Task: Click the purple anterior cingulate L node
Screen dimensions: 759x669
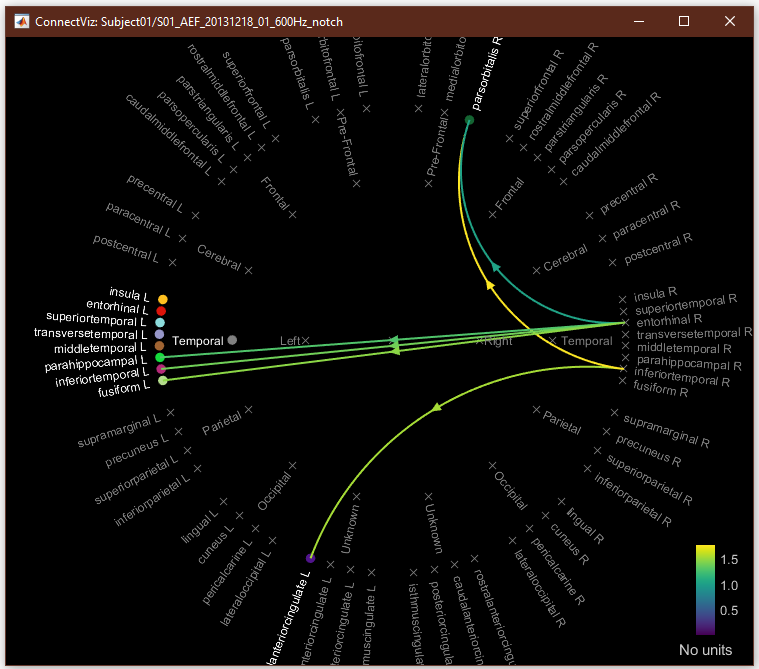Action: point(310,558)
